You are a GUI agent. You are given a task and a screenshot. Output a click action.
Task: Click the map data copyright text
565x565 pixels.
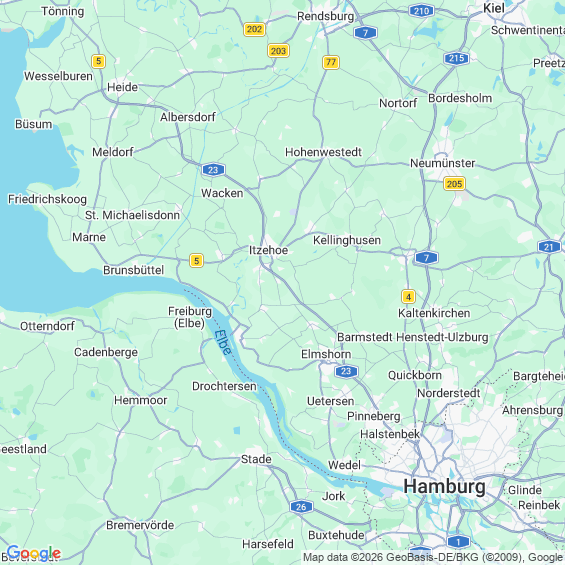433,558
